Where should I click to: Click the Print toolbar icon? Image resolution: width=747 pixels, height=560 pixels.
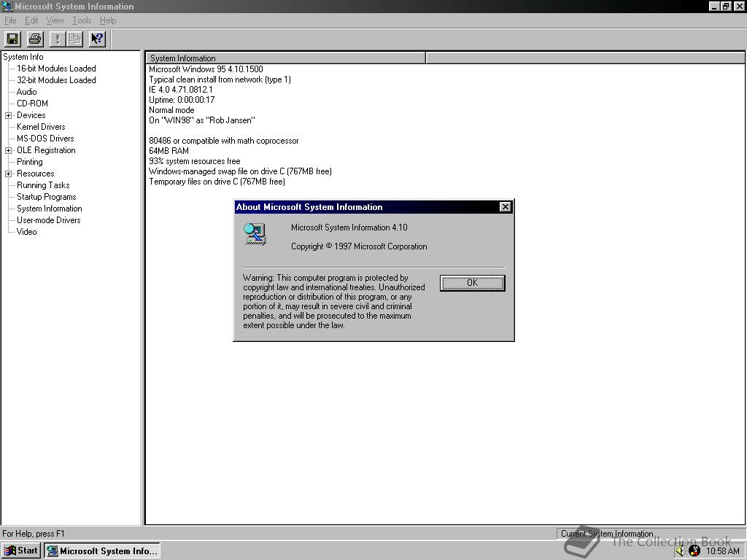click(x=35, y=39)
